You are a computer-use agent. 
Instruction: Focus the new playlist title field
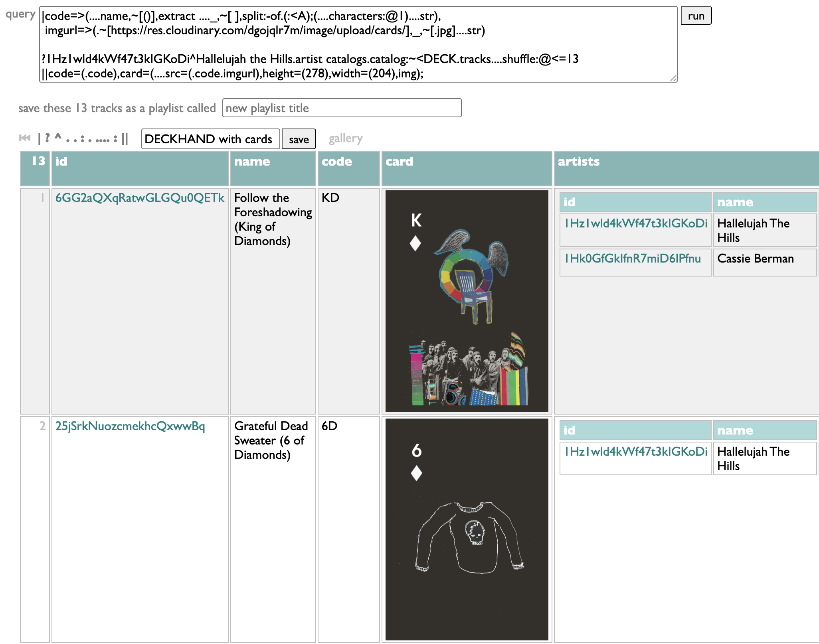[342, 108]
